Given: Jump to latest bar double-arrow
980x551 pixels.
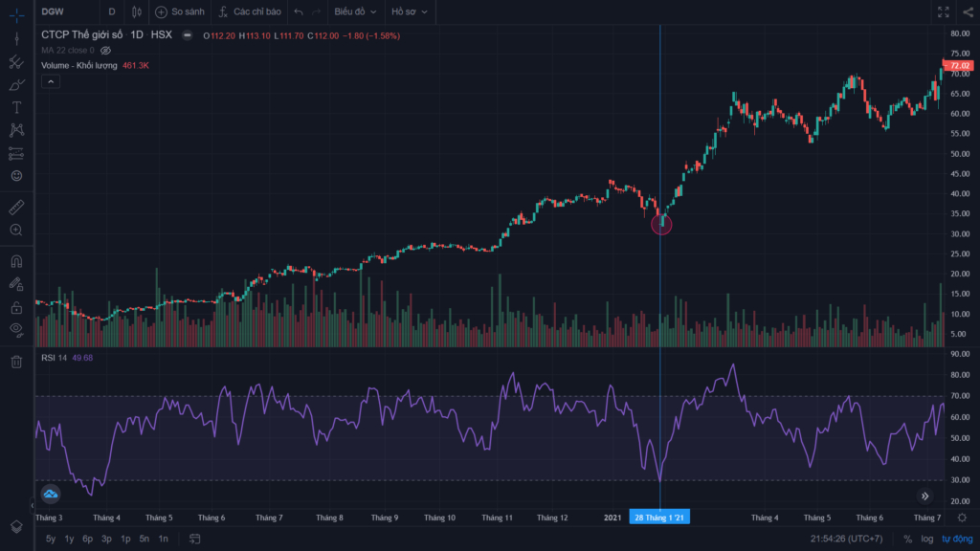Looking at the screenshot, I should (925, 496).
